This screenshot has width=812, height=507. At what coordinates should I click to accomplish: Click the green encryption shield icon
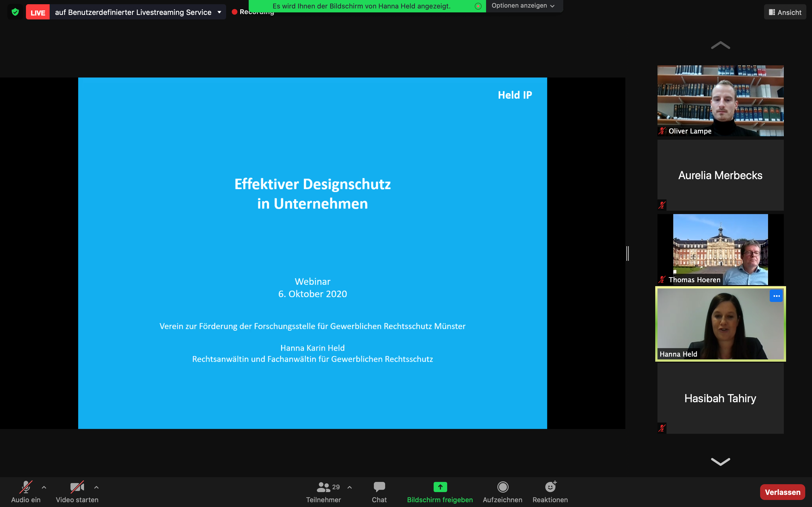pyautogui.click(x=15, y=12)
